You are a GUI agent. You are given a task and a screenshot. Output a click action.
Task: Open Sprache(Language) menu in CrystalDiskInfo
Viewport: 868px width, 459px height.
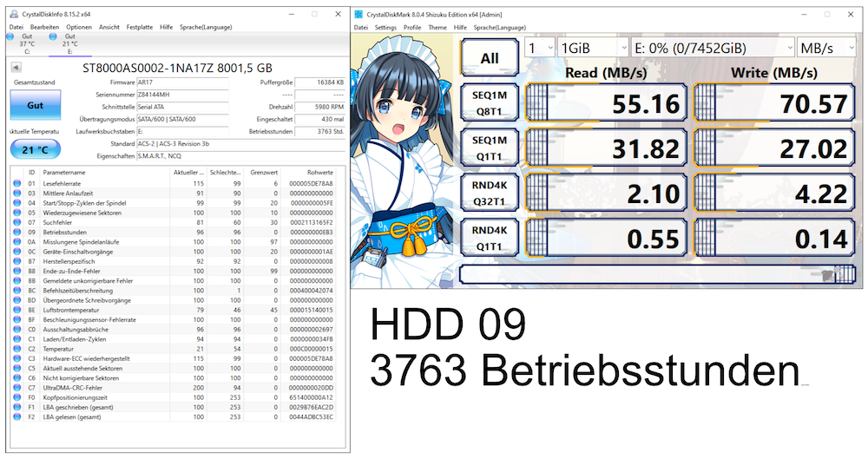[206, 27]
